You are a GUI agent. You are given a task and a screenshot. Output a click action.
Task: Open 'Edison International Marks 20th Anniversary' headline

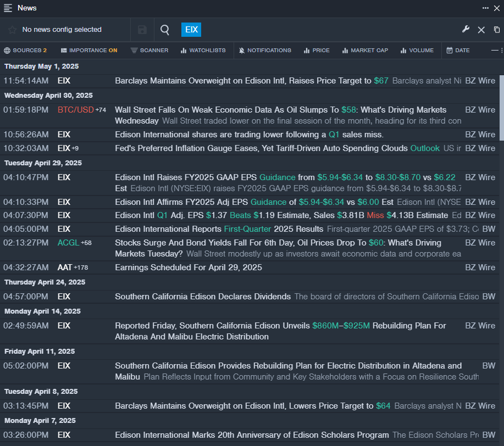click(x=252, y=435)
